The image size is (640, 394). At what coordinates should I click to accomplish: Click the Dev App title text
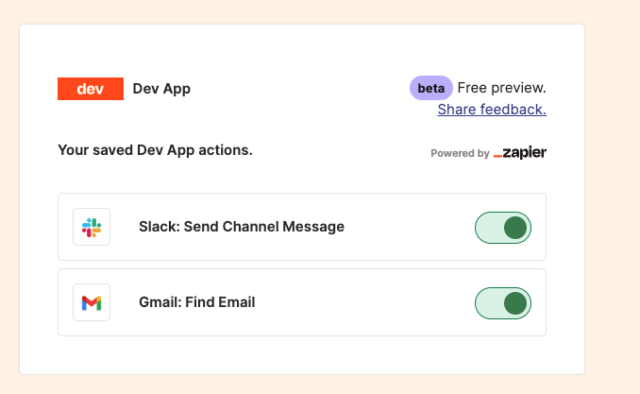[x=162, y=89]
